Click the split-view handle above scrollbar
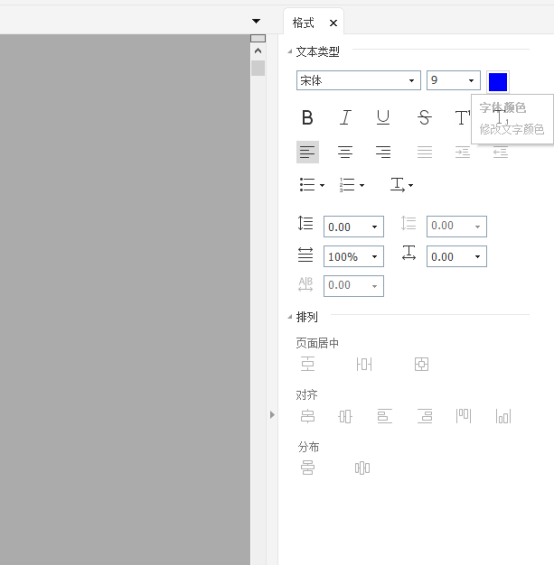 tap(258, 38)
